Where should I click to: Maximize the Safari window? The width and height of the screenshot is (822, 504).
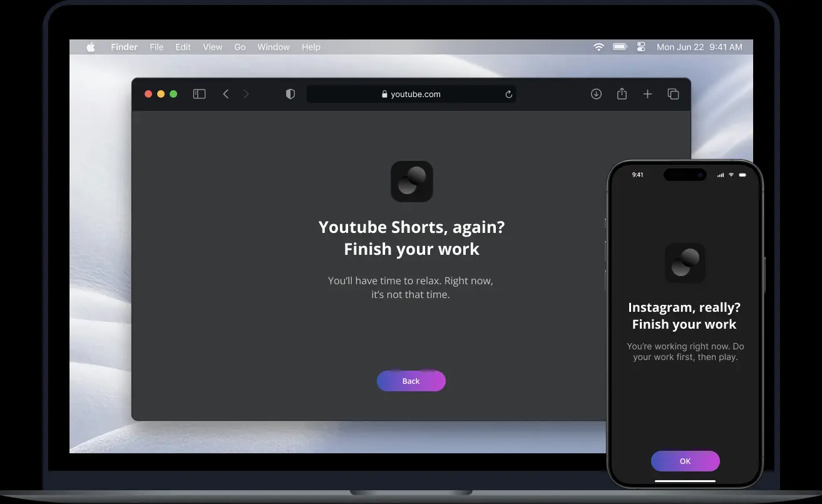[173, 94]
